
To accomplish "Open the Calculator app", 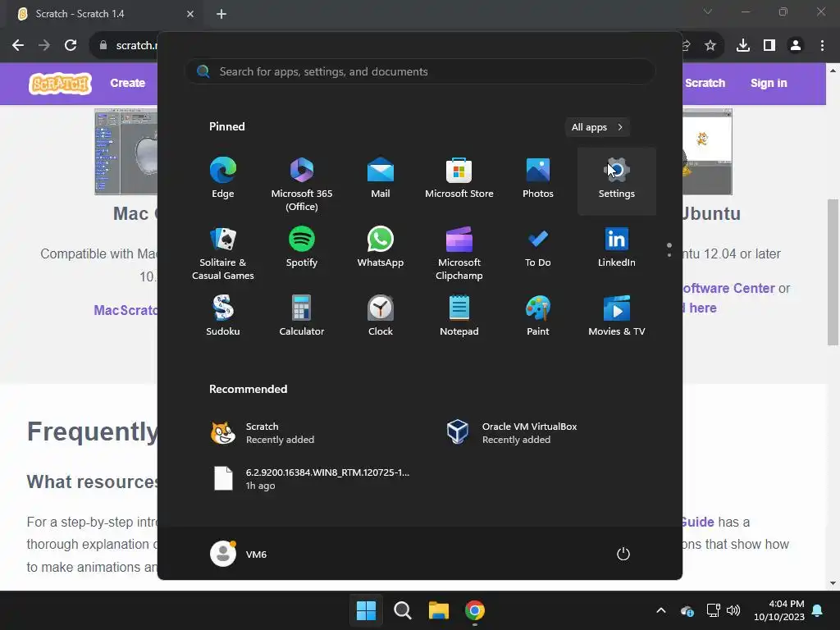I will 302,316.
